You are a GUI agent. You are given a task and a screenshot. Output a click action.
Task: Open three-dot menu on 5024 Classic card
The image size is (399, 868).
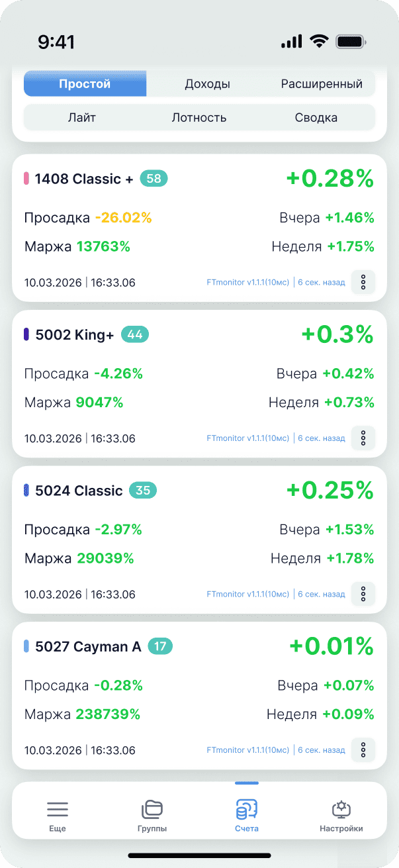tap(363, 594)
